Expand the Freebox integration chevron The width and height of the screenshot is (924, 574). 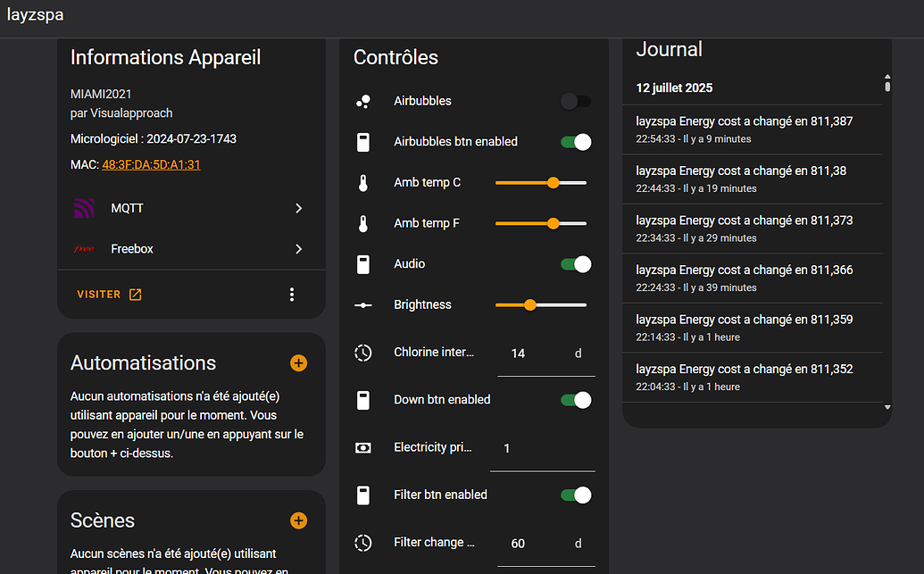point(299,249)
